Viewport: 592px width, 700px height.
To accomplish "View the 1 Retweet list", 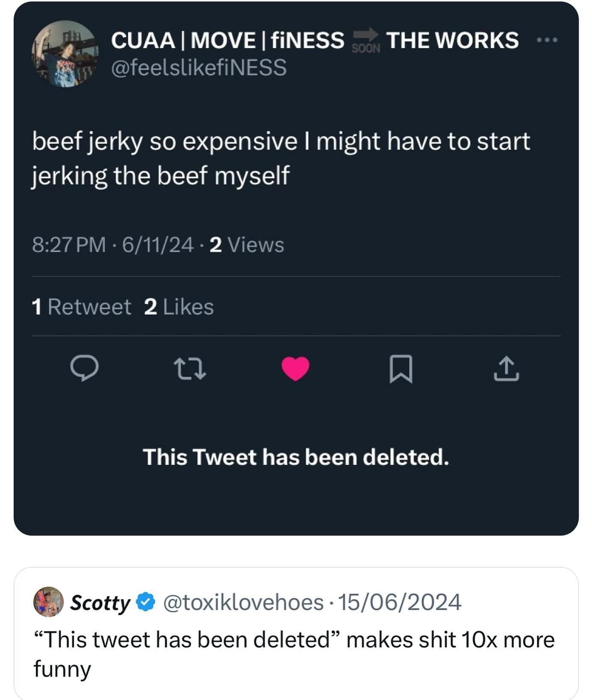I will [81, 307].
